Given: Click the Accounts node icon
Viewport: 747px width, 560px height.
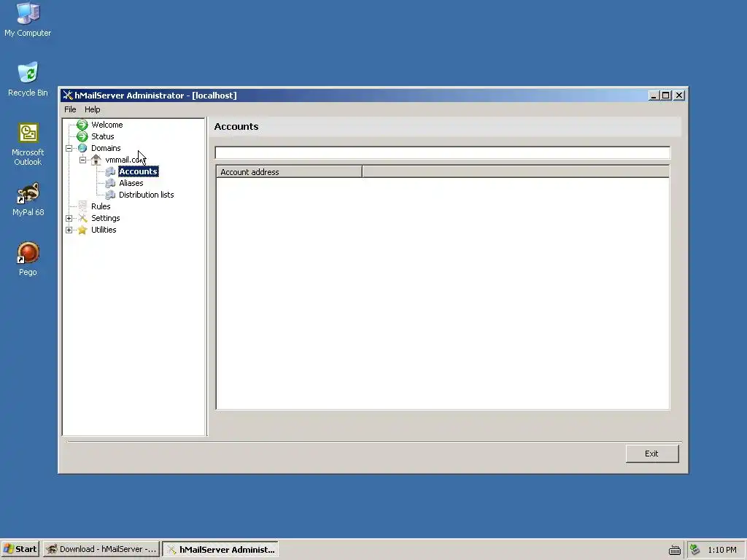Looking at the screenshot, I should 110,171.
